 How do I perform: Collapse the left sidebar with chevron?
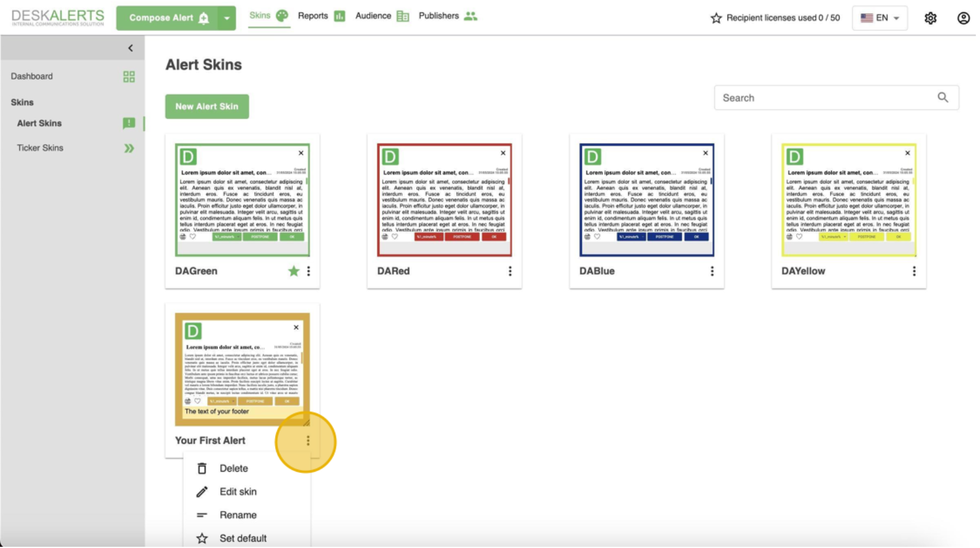click(x=130, y=48)
